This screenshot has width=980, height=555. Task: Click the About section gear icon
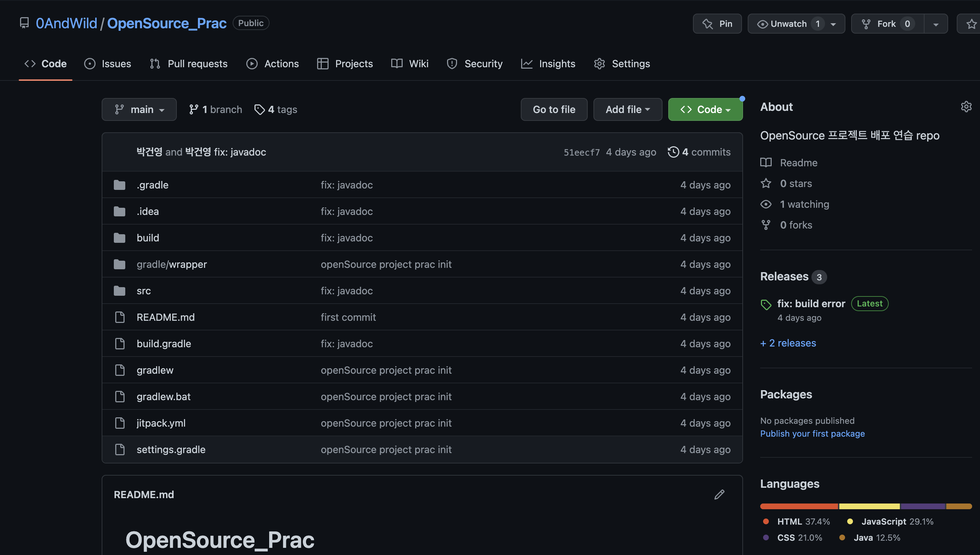click(966, 107)
